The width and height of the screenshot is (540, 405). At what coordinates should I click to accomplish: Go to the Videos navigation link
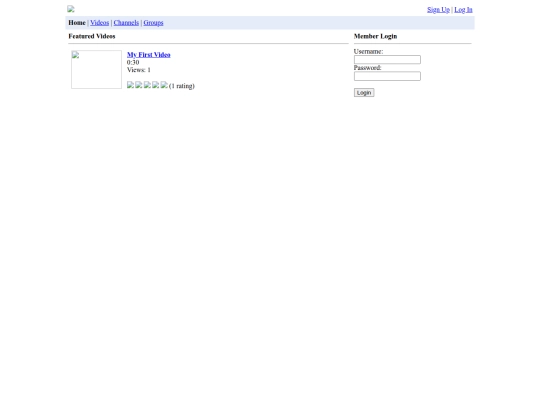100,23
